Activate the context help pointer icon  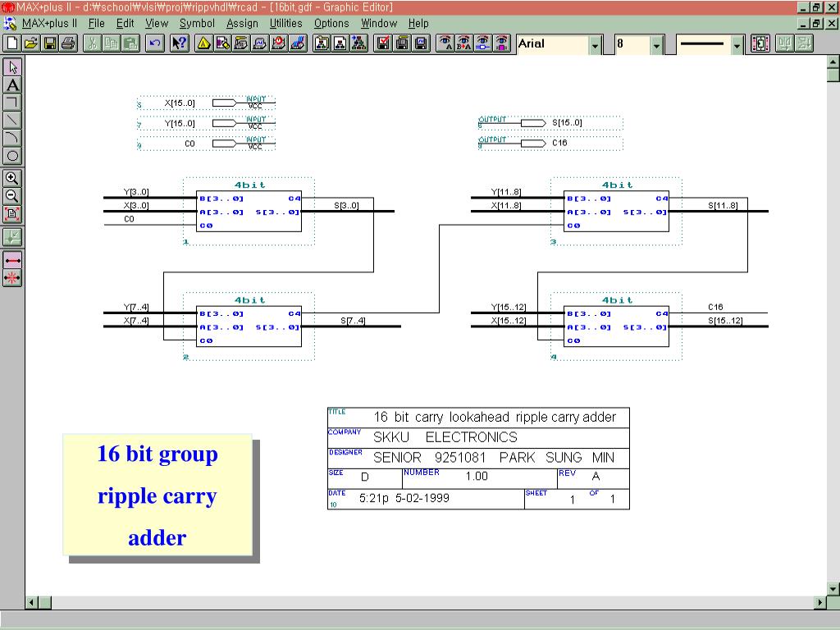point(179,43)
